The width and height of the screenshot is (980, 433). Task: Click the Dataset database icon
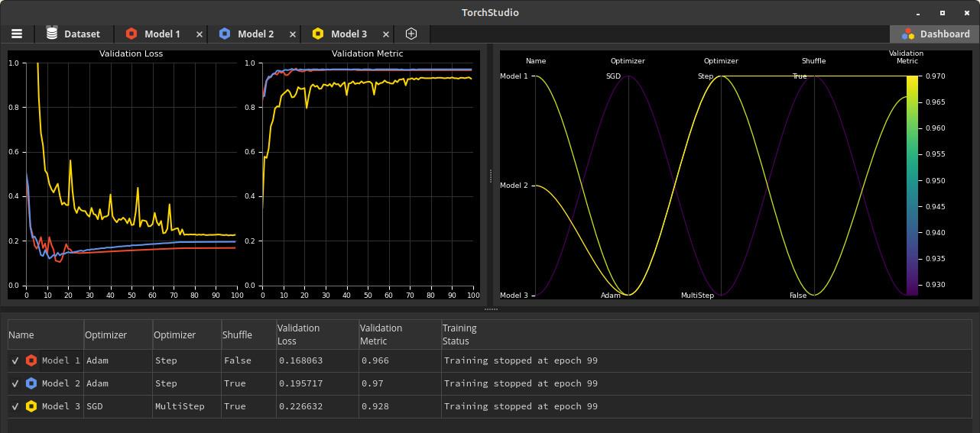tap(52, 34)
